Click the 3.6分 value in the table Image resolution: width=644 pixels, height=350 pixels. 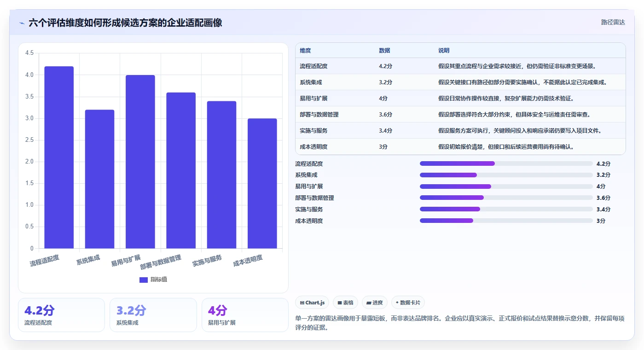point(386,115)
